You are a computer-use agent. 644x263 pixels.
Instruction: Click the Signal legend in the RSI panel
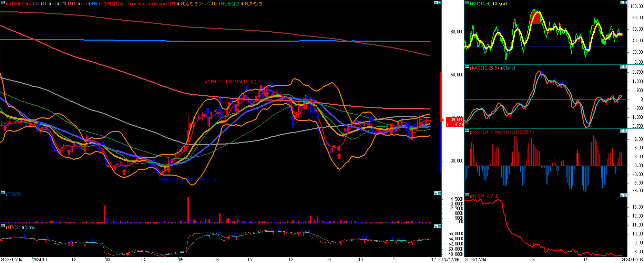pos(500,3)
